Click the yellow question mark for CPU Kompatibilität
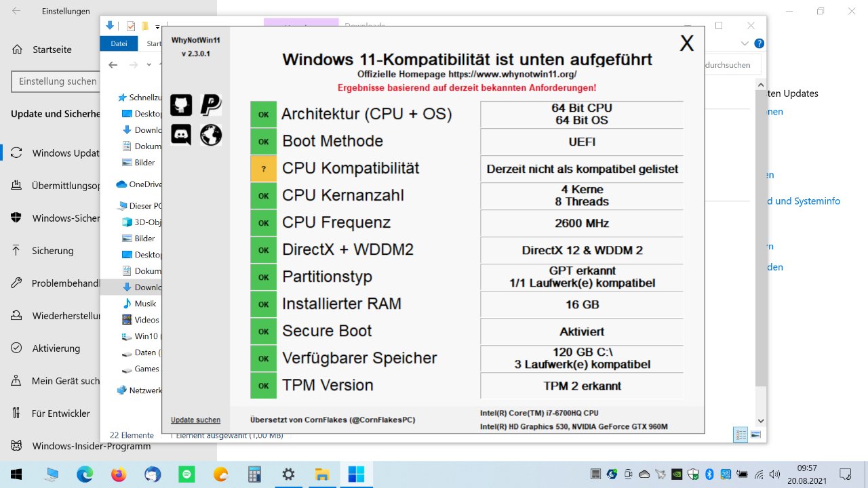This screenshot has width=868, height=488. (x=264, y=169)
